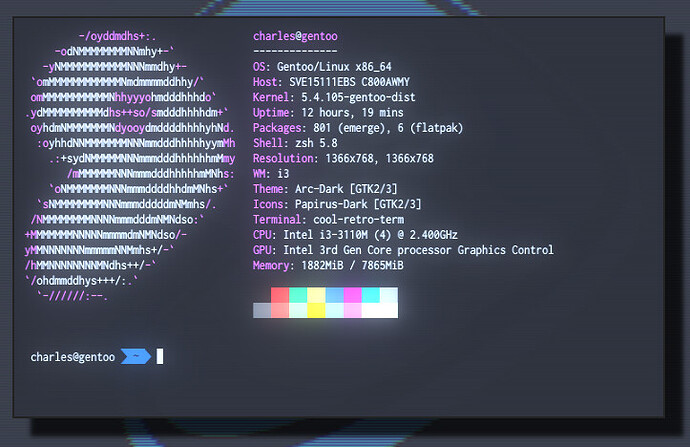This screenshot has width=690, height=447.
Task: Click the white block cursor at prompt
Action: [160, 356]
